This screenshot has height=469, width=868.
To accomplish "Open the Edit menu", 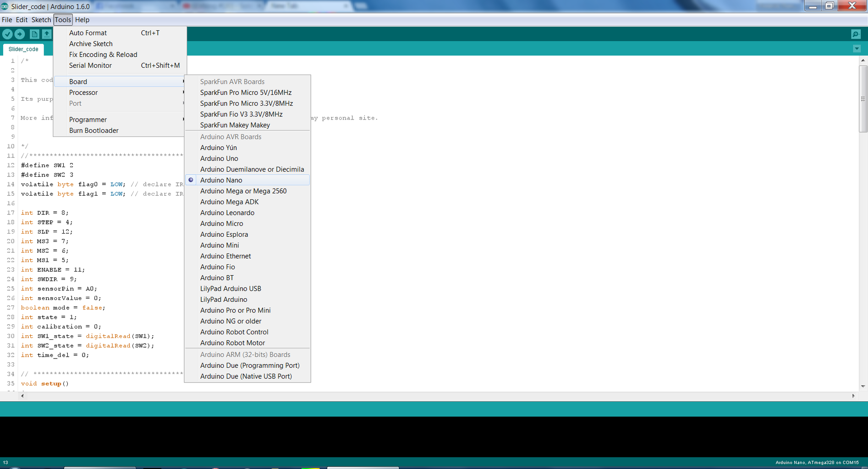I will point(22,20).
